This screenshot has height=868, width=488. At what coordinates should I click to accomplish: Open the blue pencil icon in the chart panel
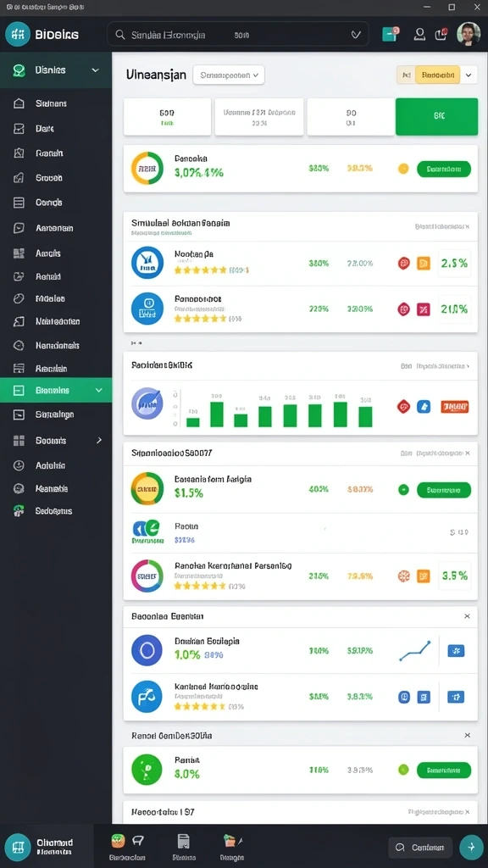coord(424,406)
